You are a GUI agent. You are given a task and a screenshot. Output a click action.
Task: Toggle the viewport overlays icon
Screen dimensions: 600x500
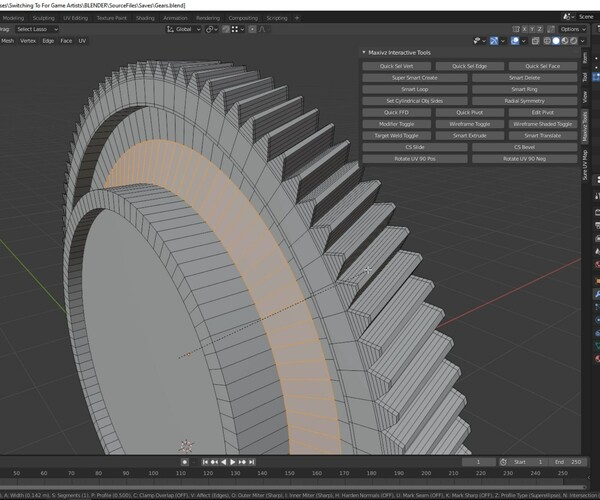[515, 41]
